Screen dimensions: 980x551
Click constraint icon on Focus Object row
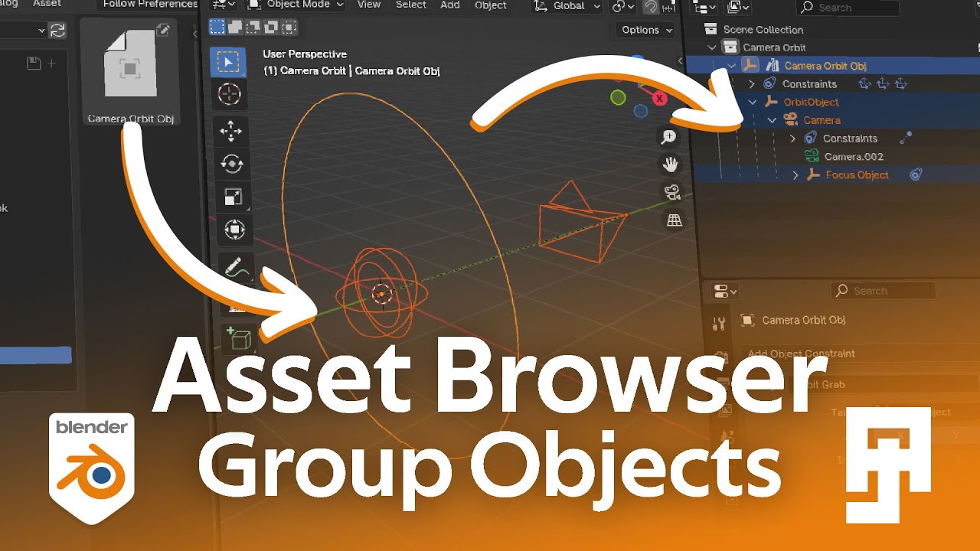(x=916, y=175)
